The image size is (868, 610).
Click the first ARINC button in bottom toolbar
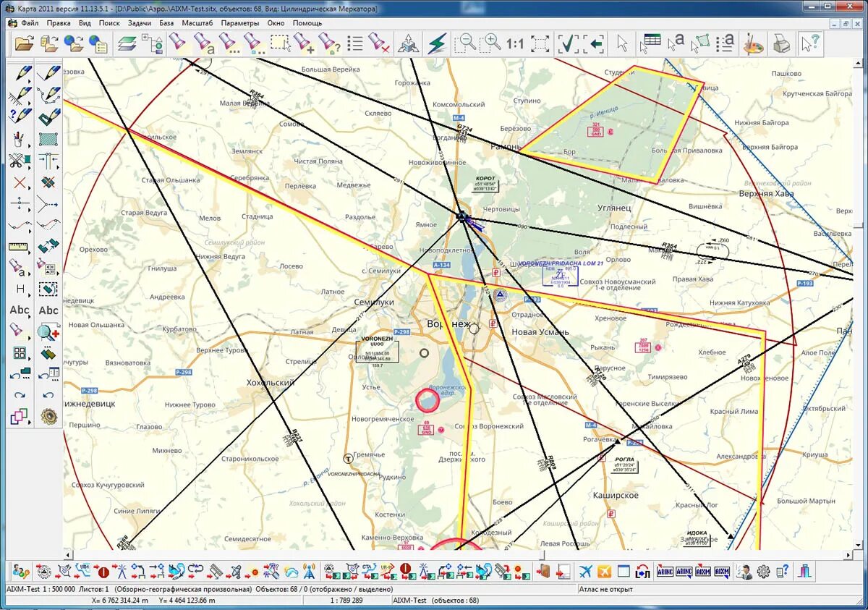coord(665,572)
